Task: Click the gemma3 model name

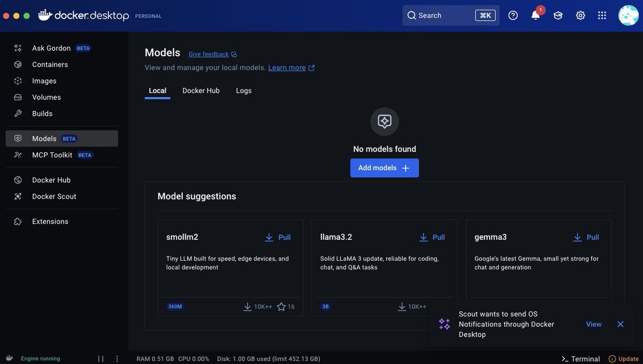Action: (490, 237)
